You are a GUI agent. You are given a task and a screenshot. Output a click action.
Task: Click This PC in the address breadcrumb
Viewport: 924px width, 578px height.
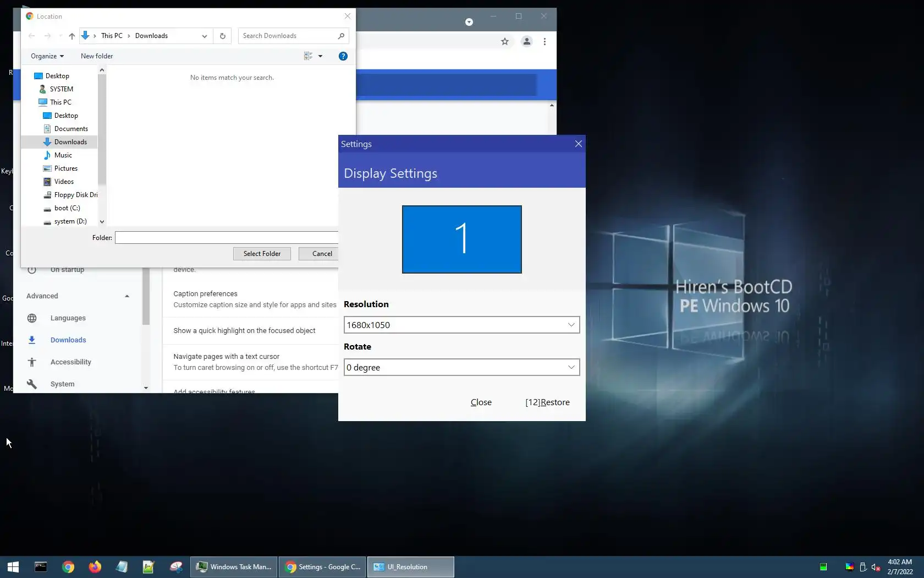click(x=112, y=36)
